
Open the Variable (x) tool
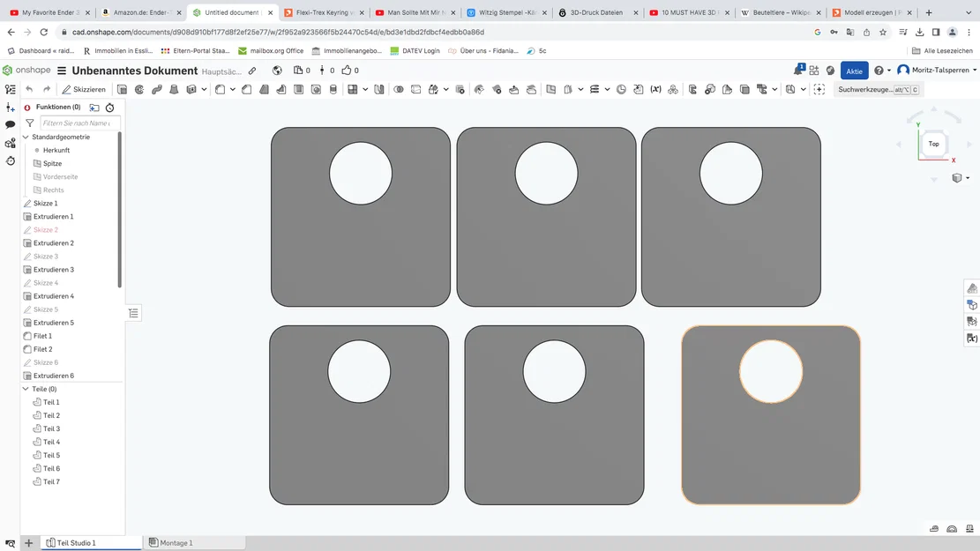(655, 89)
